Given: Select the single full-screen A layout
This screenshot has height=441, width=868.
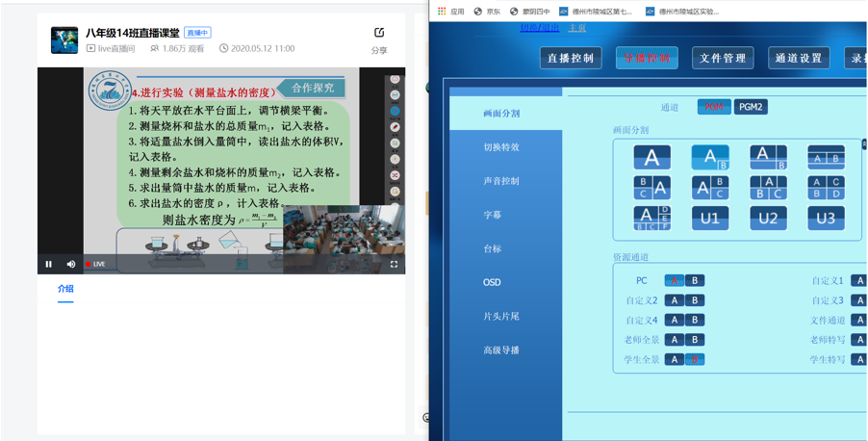Looking at the screenshot, I should pyautogui.click(x=651, y=157).
